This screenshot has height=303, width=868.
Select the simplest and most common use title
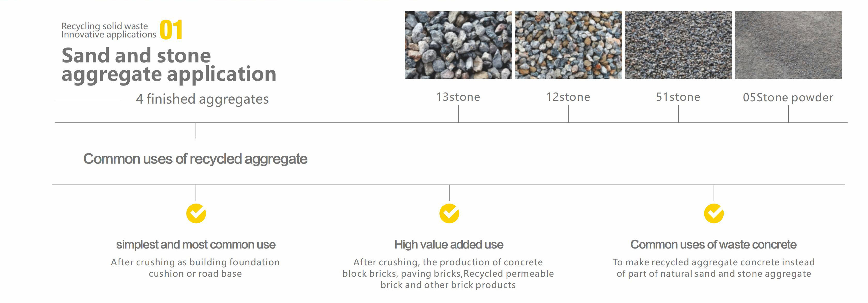point(196,244)
